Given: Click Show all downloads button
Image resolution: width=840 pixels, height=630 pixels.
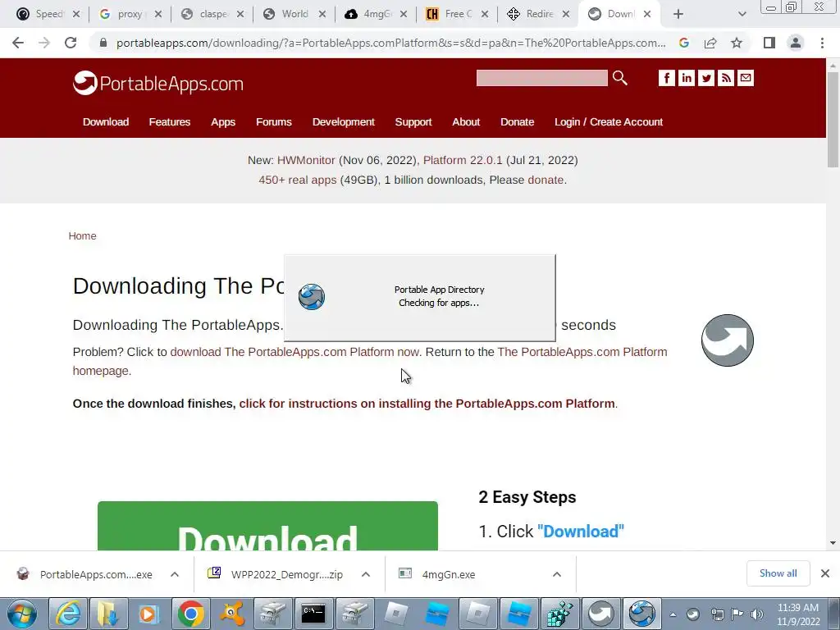Looking at the screenshot, I should point(778,573).
